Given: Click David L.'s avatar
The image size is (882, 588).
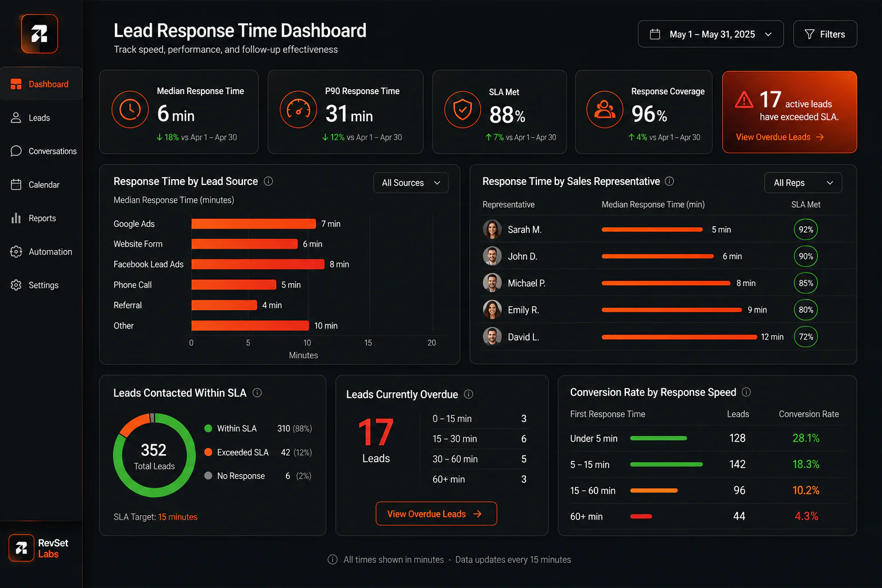Looking at the screenshot, I should click(x=492, y=336).
